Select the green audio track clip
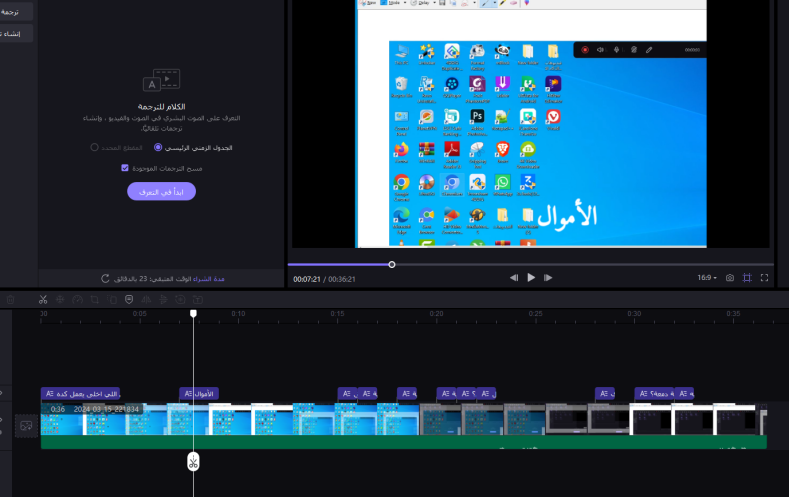The height and width of the screenshot is (497, 789). click(404, 442)
